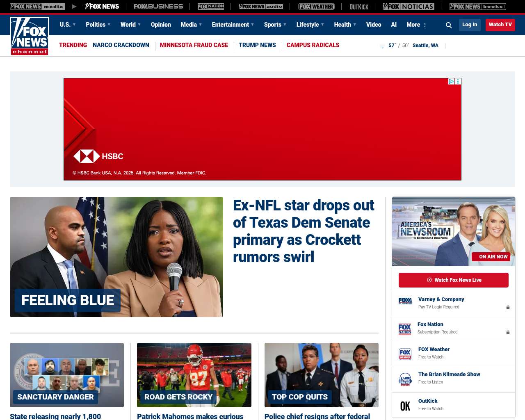Screen dimensions: 525x420
Task: Click lock icon on Fox Nation row
Action: point(508,332)
